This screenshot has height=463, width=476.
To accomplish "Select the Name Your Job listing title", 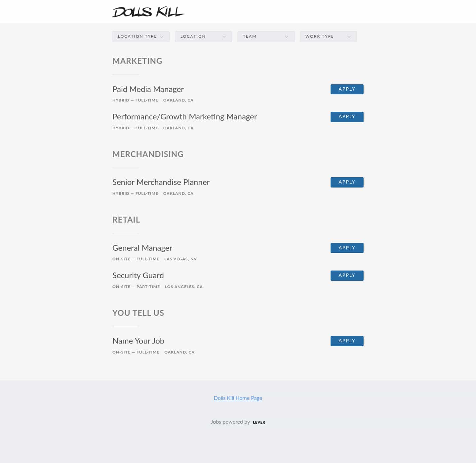I will [138, 341].
